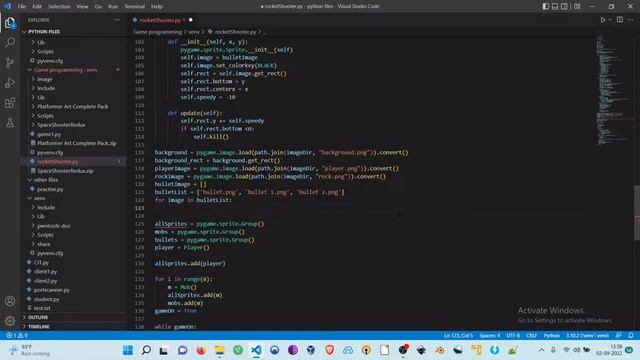Screen dimensions: 640x360
Task: Open SpaceShooterRedux.zip file
Action: pos(73,171)
